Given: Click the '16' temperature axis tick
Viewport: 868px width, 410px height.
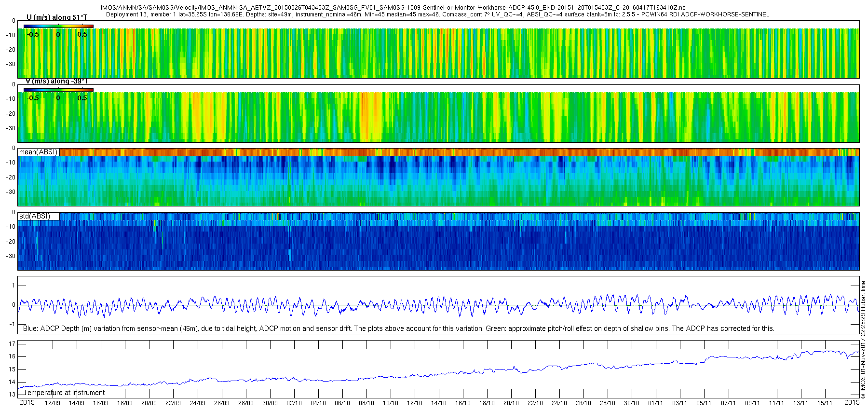Looking at the screenshot, I should click(12, 356).
